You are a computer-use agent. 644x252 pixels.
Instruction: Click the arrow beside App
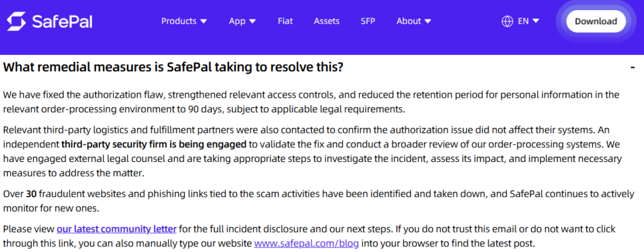tap(253, 21)
